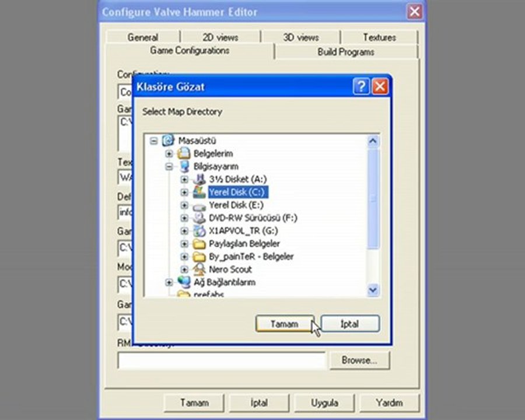The width and height of the screenshot is (525, 420).
Task: Expand the Nero Scout node
Action: pyautogui.click(x=184, y=269)
